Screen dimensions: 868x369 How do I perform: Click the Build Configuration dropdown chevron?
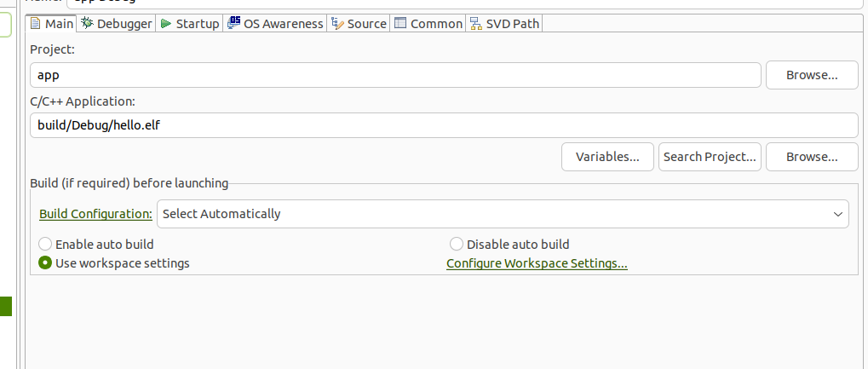tap(837, 214)
